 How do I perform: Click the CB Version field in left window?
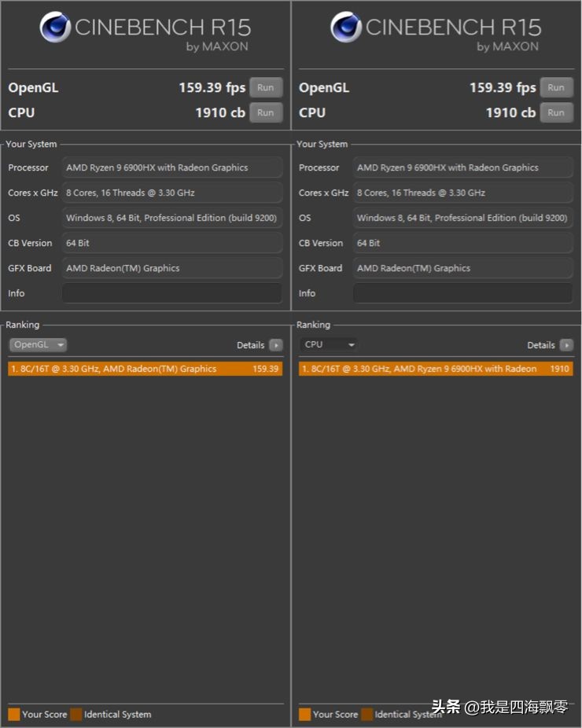tap(172, 243)
